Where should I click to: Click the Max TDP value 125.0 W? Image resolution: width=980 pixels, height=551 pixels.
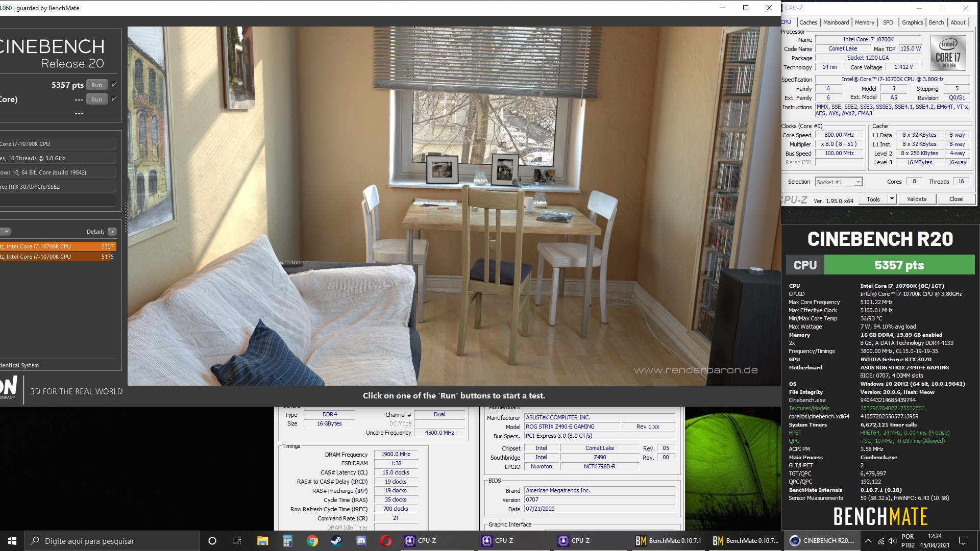tap(911, 48)
